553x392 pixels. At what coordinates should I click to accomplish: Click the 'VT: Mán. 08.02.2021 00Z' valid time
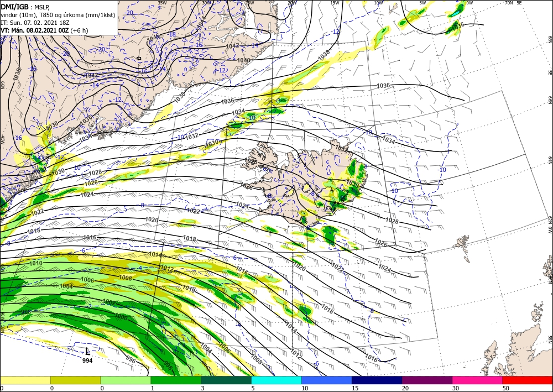click(x=34, y=30)
